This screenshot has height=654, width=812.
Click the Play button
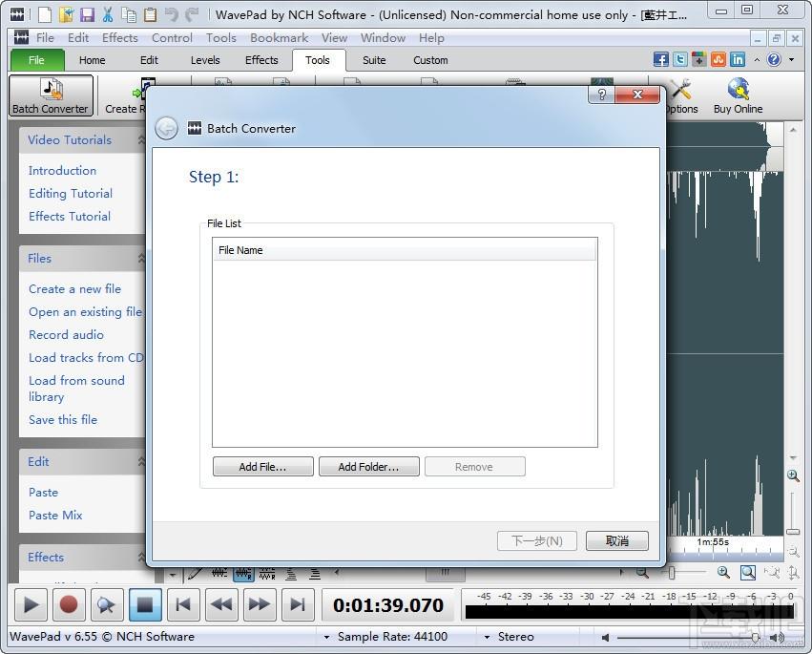click(31, 604)
